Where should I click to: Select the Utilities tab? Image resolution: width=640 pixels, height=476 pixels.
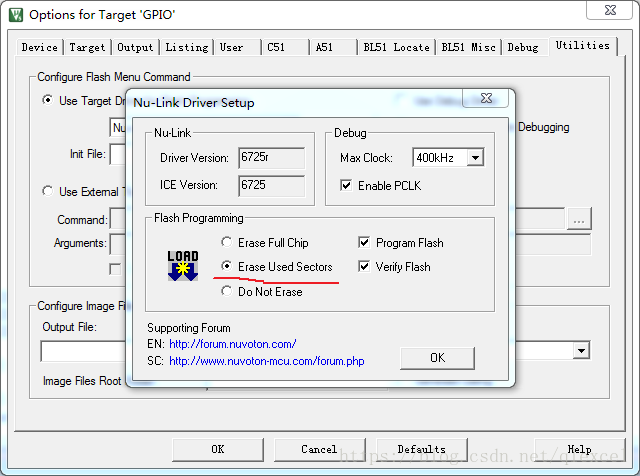582,45
